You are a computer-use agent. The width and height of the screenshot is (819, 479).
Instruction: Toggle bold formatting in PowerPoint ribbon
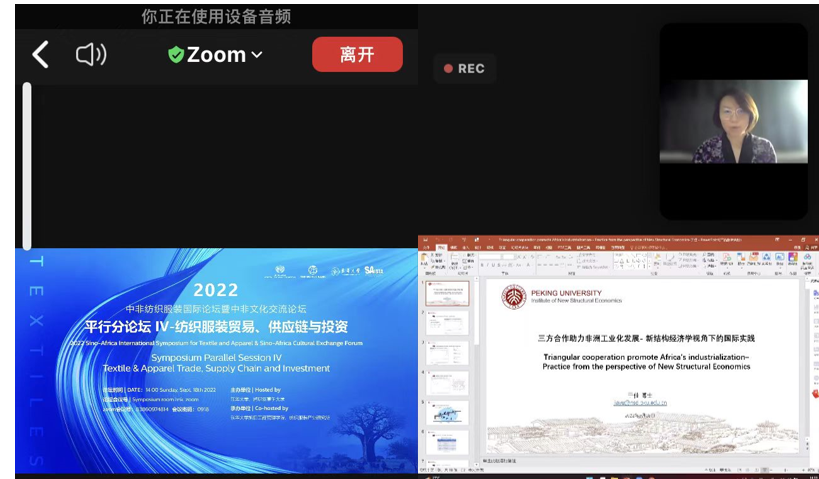pos(482,265)
